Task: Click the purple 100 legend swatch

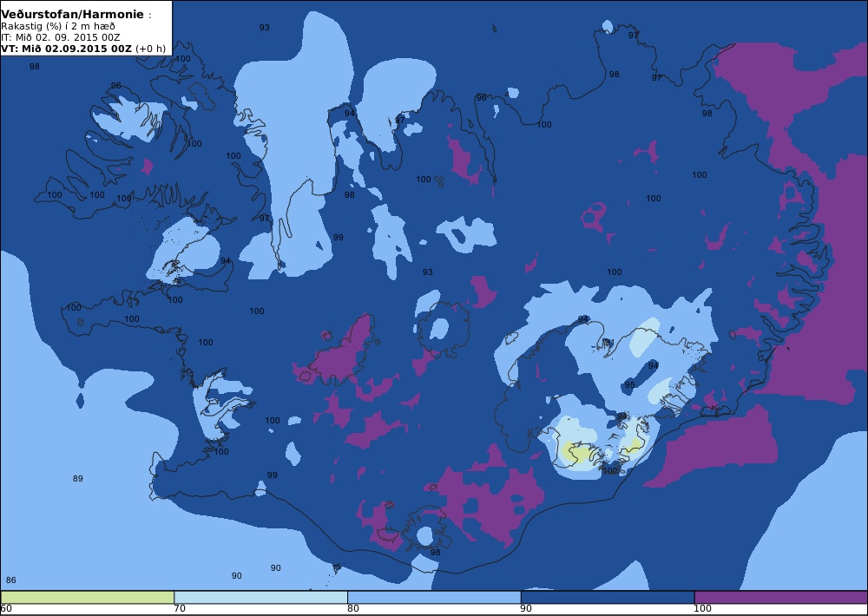Action: click(x=780, y=597)
